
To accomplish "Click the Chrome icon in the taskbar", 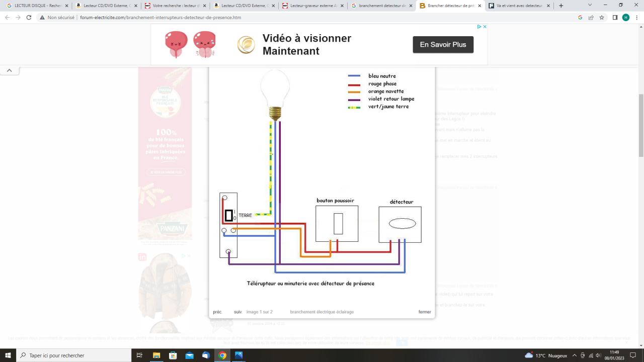I will (222, 355).
